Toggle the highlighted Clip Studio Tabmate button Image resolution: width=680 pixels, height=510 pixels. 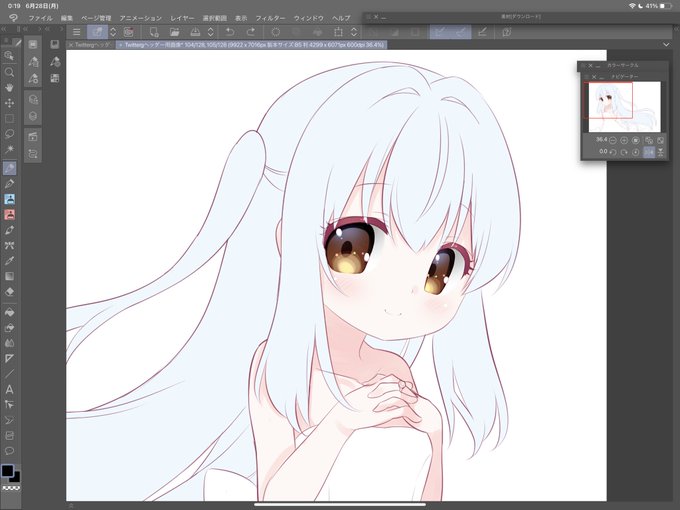(98, 32)
